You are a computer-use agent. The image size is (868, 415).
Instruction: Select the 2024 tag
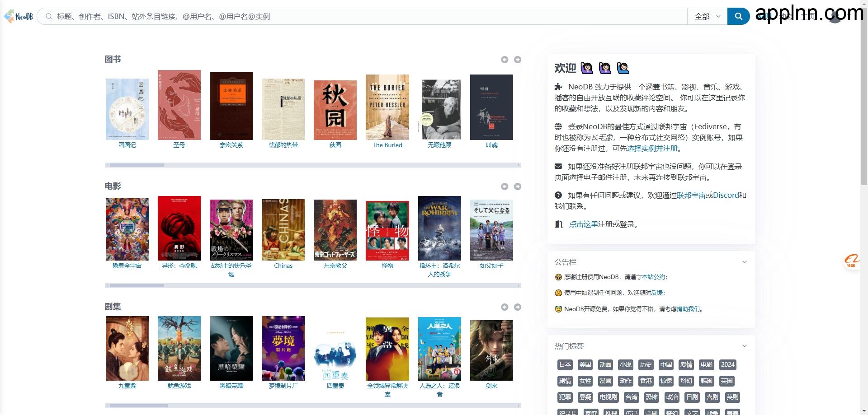727,364
